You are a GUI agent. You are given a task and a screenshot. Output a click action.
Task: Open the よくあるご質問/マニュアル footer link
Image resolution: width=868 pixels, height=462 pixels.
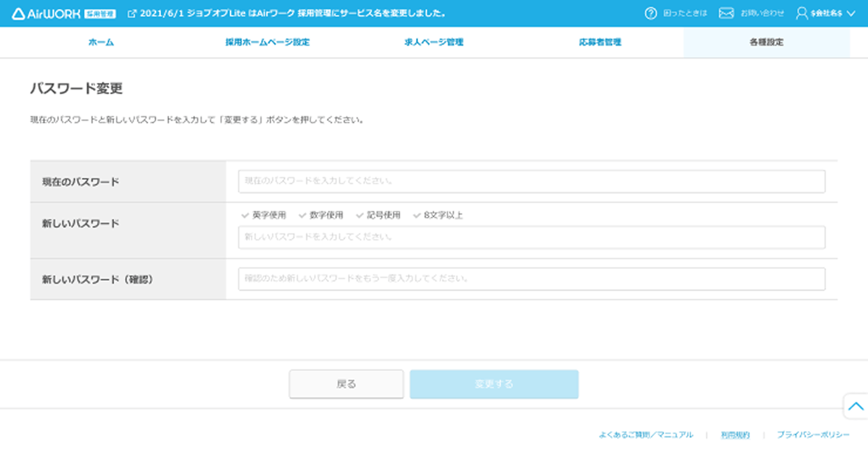(646, 435)
